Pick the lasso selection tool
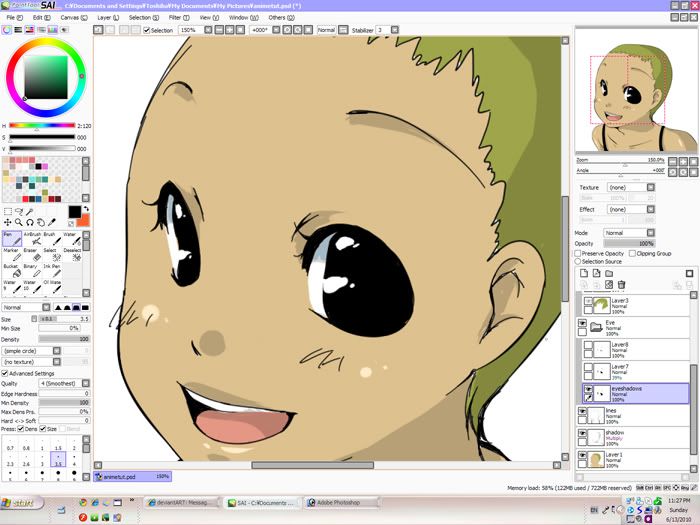The image size is (700, 525). 19,212
